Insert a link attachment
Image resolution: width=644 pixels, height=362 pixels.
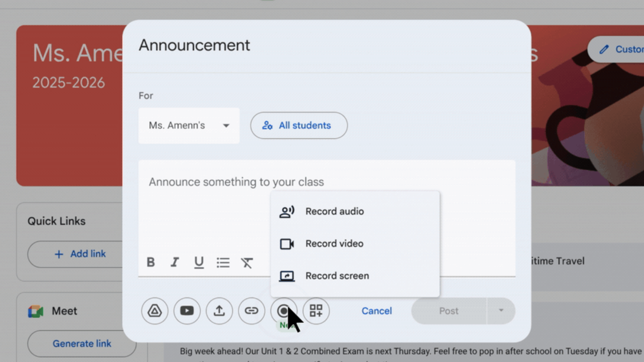tap(251, 311)
